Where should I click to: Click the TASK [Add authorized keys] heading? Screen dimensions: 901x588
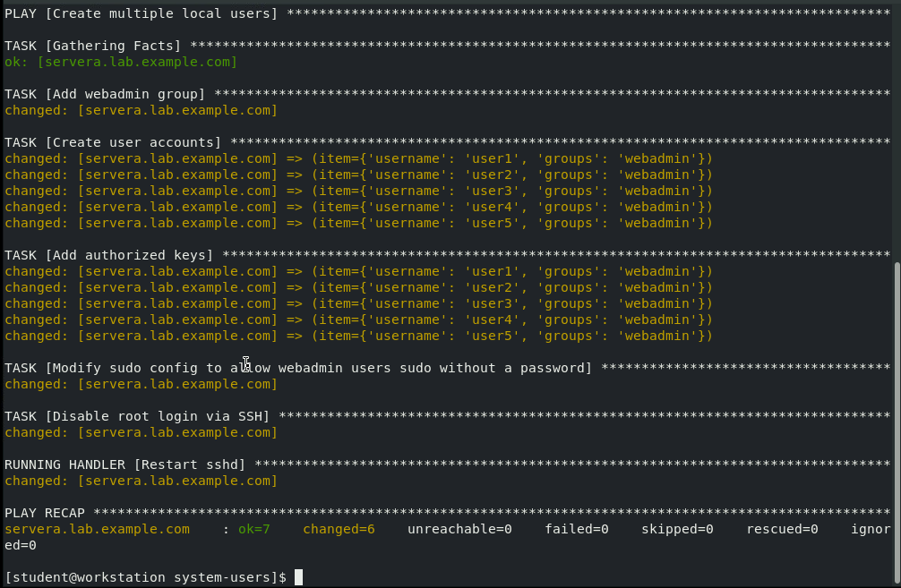click(x=109, y=255)
